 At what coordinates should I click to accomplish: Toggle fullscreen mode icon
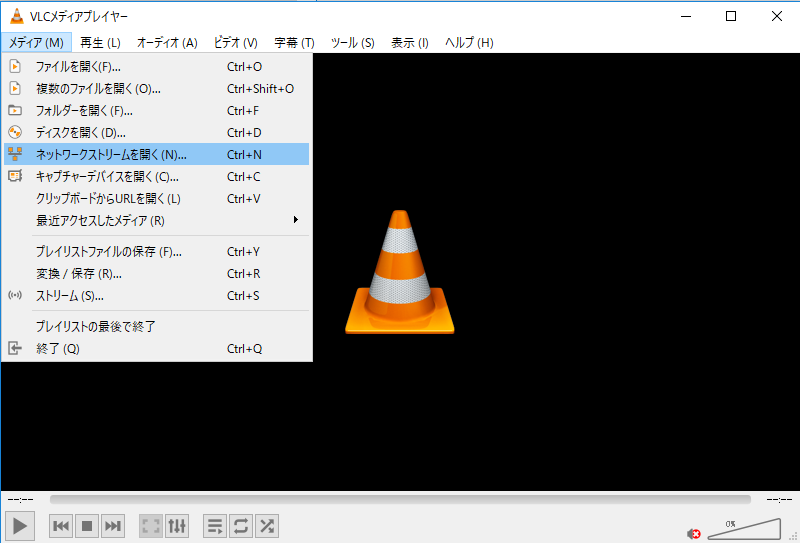point(151,526)
